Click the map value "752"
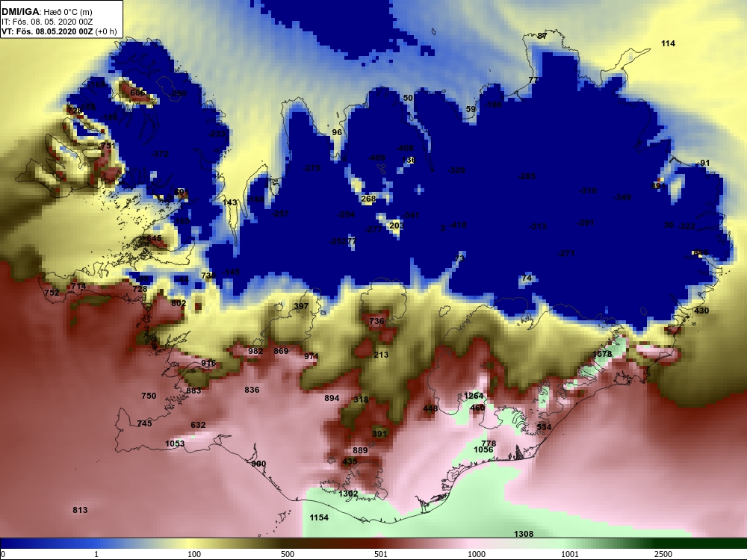 pos(52,293)
